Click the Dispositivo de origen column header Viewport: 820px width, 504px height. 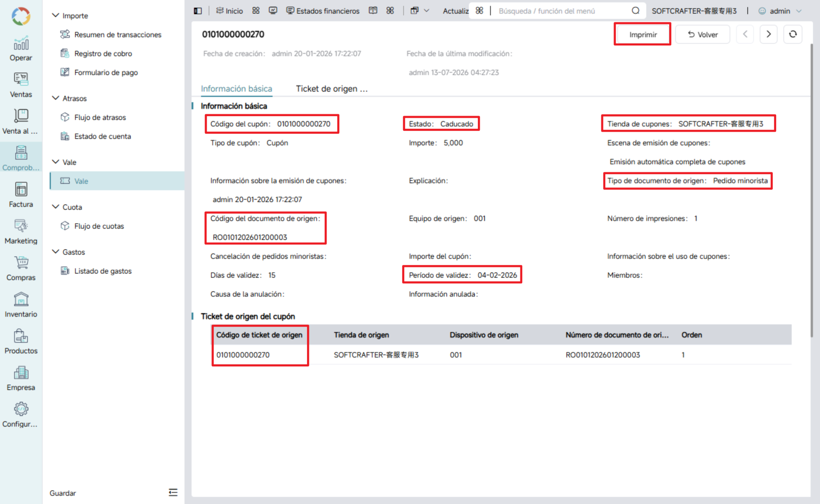[484, 335]
